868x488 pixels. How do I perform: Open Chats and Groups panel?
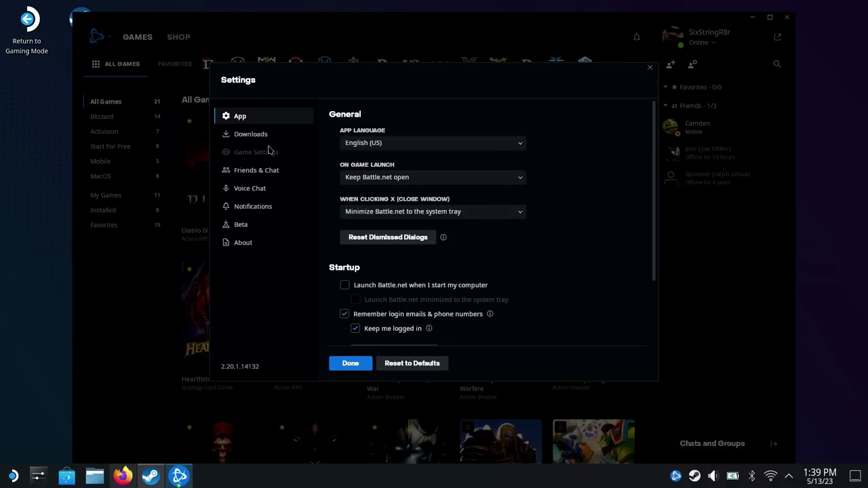[712, 443]
